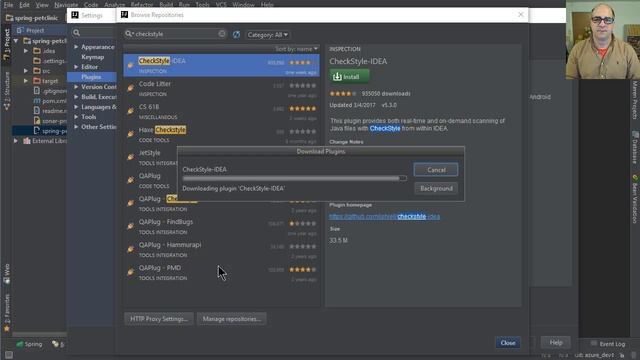Screen dimensions: 640x360
Task: Expand the Languages & Frameworks section
Action: click(x=76, y=107)
